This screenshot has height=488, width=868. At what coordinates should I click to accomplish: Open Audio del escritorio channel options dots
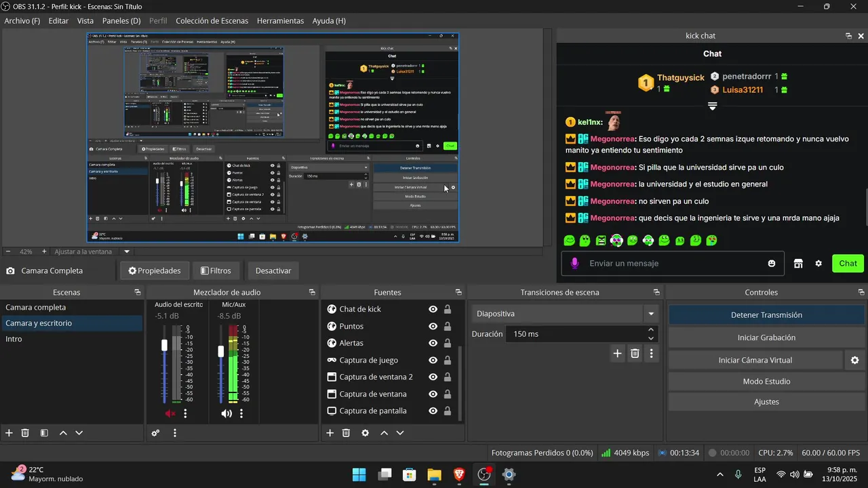(185, 413)
